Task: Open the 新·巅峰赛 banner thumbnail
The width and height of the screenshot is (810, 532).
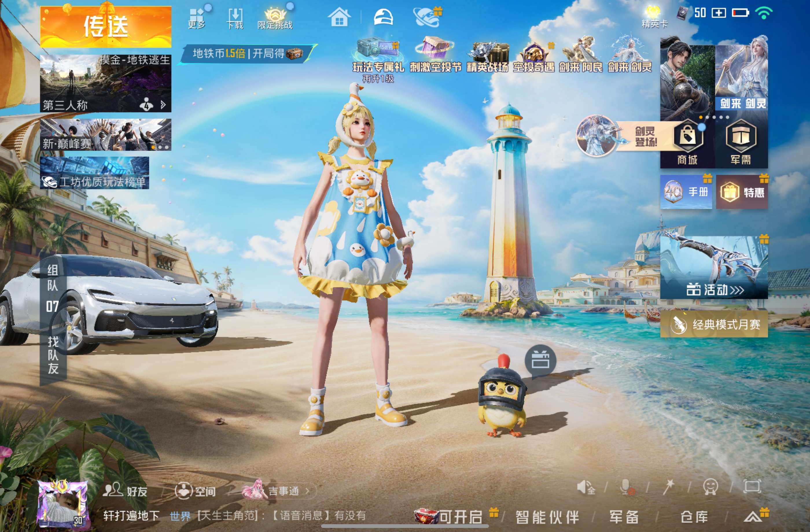Action: [106, 135]
